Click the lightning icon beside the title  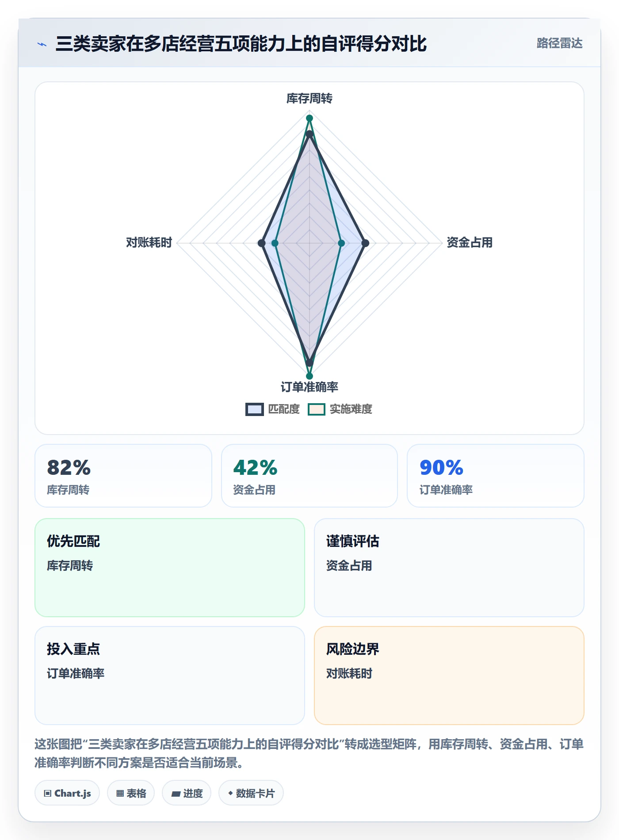(x=42, y=44)
